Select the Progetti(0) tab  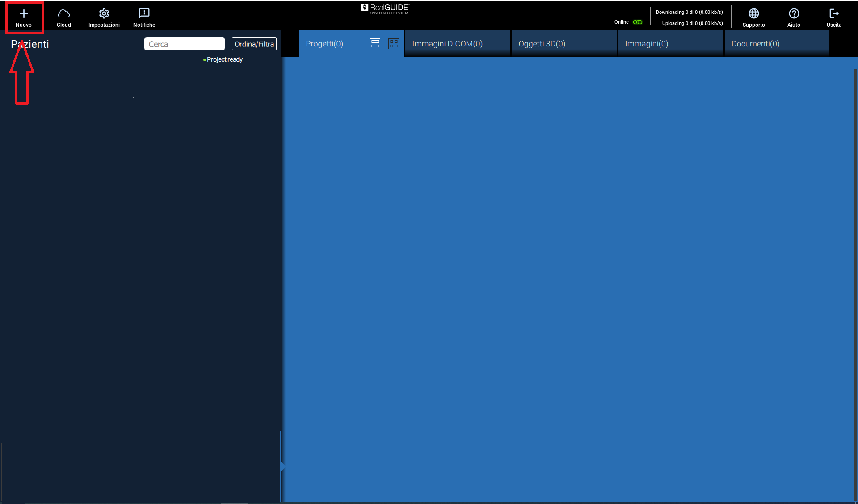[x=324, y=44]
